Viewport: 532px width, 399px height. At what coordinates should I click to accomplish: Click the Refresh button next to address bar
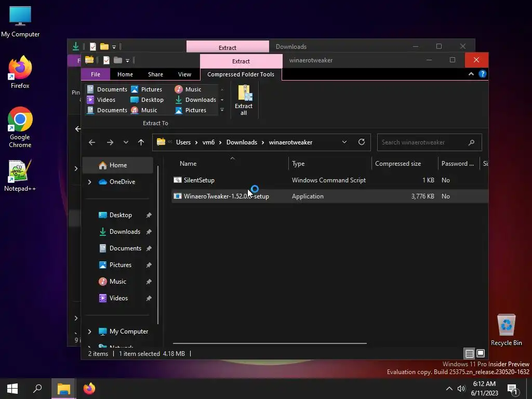click(362, 142)
